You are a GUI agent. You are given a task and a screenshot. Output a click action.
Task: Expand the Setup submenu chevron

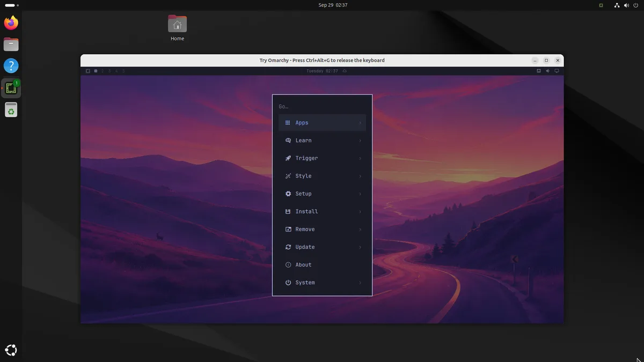point(360,194)
